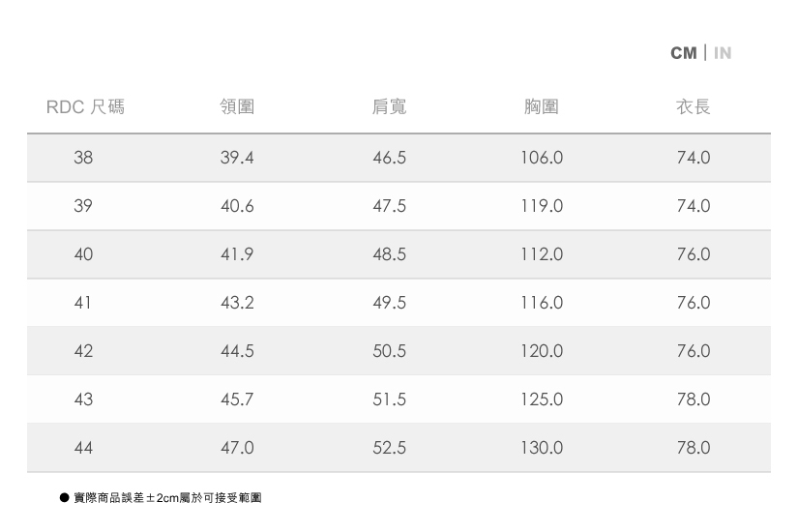Click the 領圍 column header
This screenshot has height=532, width=798.
coord(237,106)
